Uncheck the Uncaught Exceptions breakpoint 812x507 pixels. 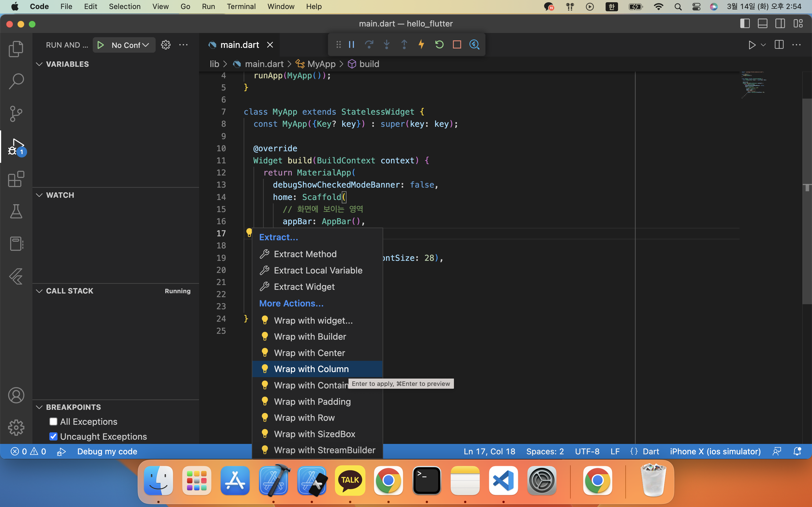point(53,436)
